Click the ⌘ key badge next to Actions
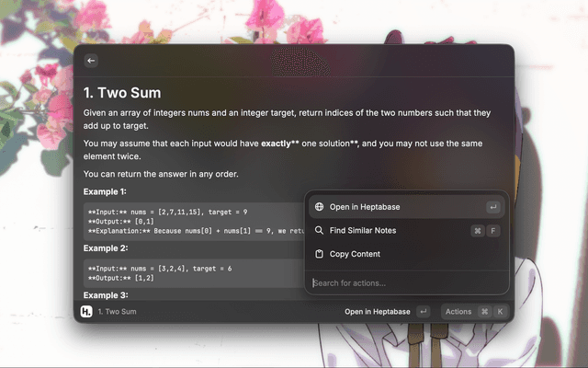 (484, 312)
